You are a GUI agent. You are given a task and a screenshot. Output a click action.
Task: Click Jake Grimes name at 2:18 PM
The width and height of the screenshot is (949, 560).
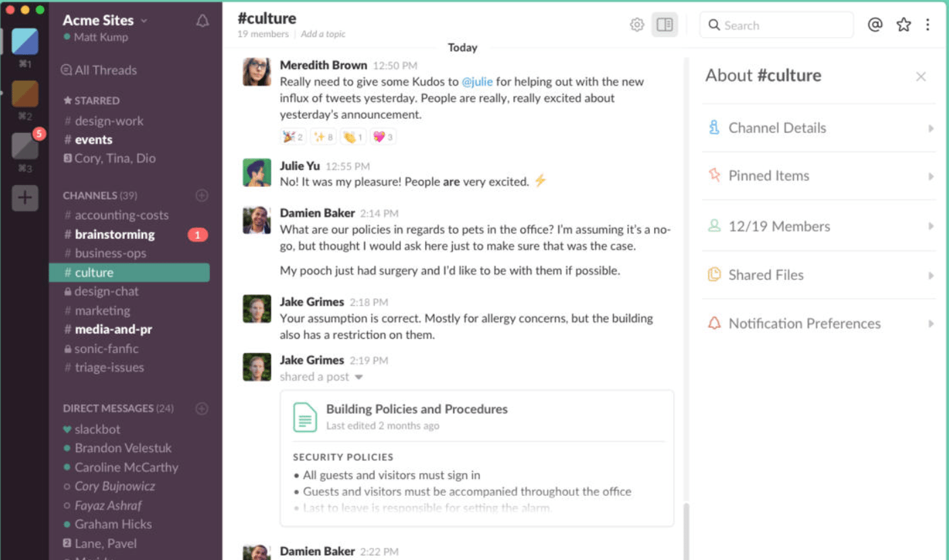click(312, 302)
